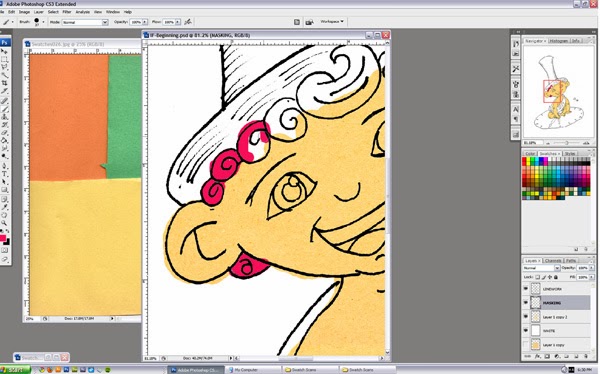Select the Magic Wand tool

(x=5, y=75)
